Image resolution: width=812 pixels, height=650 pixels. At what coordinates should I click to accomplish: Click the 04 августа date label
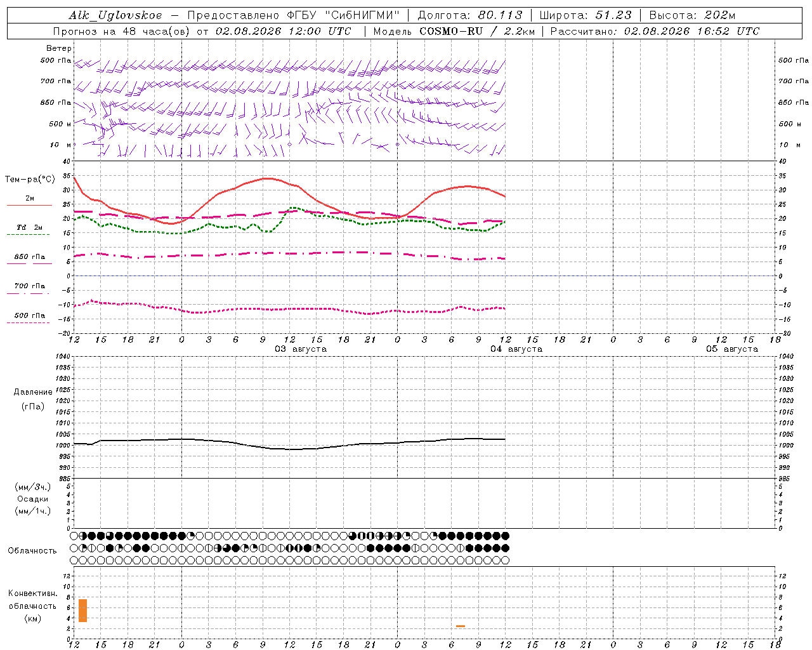(516, 349)
